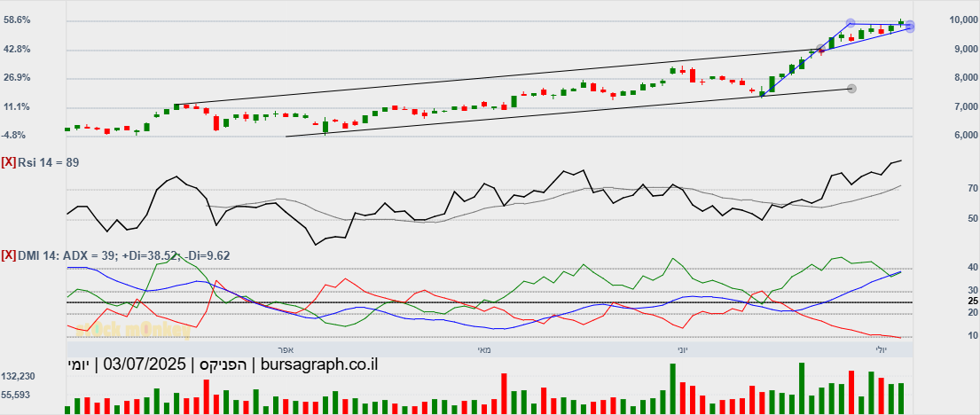This screenshot has width=980, height=415.
Task: Click the 58.6% axis value
Action: coord(18,20)
